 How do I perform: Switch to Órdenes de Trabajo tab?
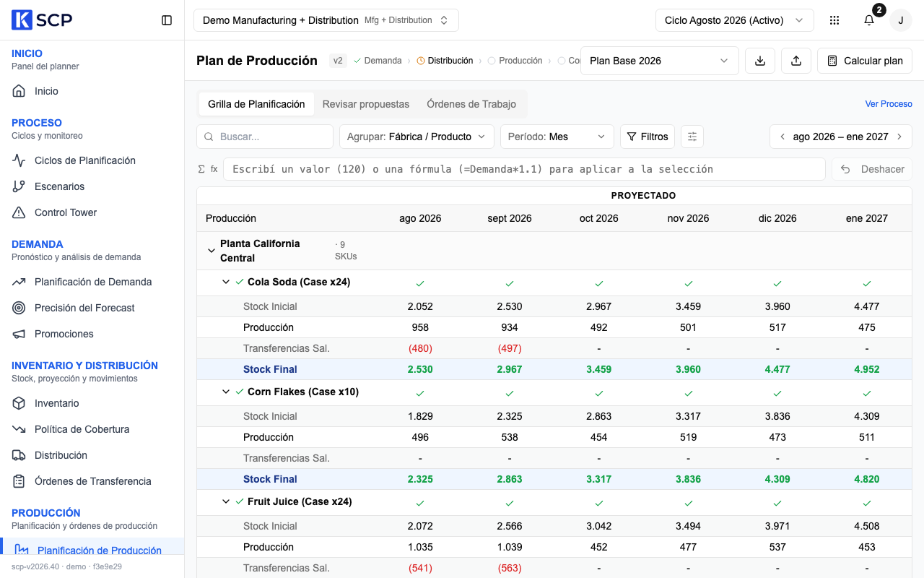[471, 104]
